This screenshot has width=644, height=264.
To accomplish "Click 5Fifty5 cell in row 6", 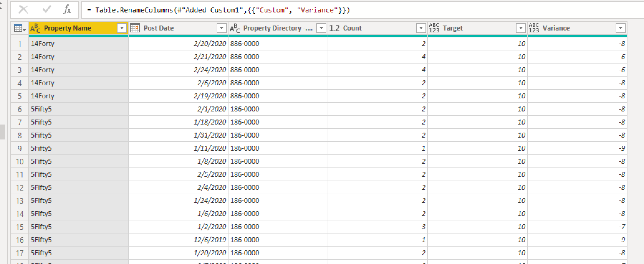I will click(79, 109).
